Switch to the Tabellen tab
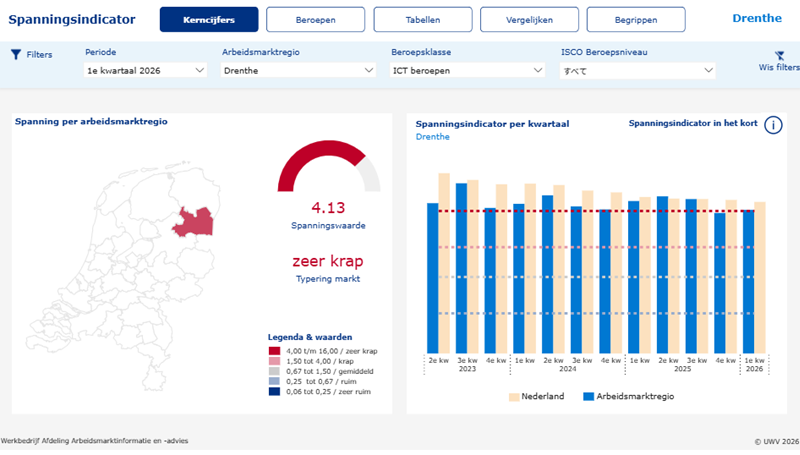Image resolution: width=800 pixels, height=455 pixels. tap(422, 19)
